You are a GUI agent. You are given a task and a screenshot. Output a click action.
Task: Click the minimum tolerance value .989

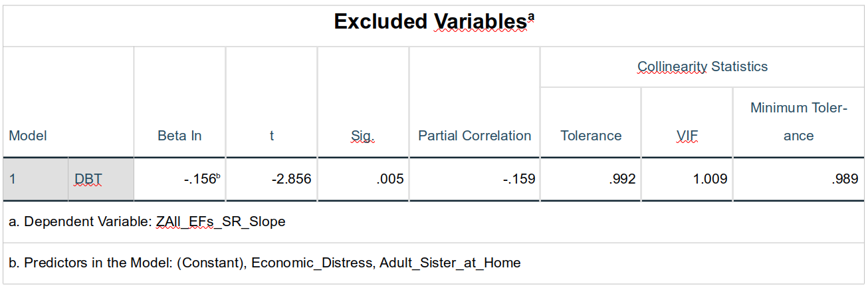click(x=845, y=179)
